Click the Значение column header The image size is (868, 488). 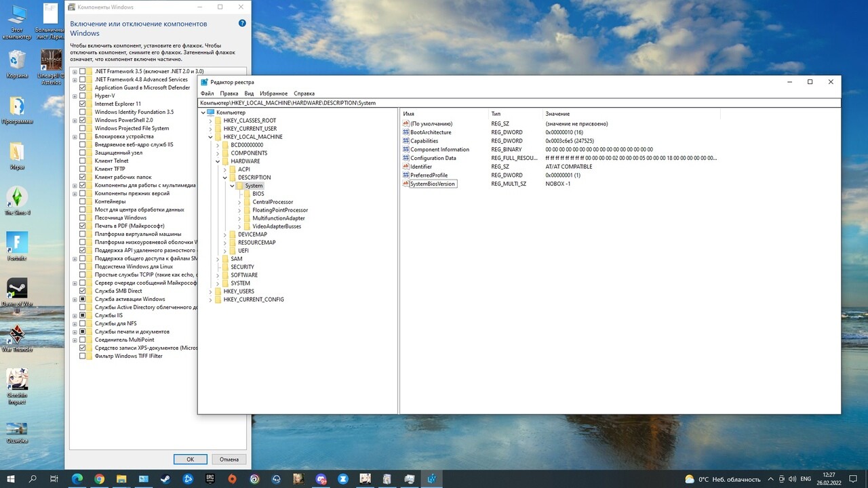557,114
